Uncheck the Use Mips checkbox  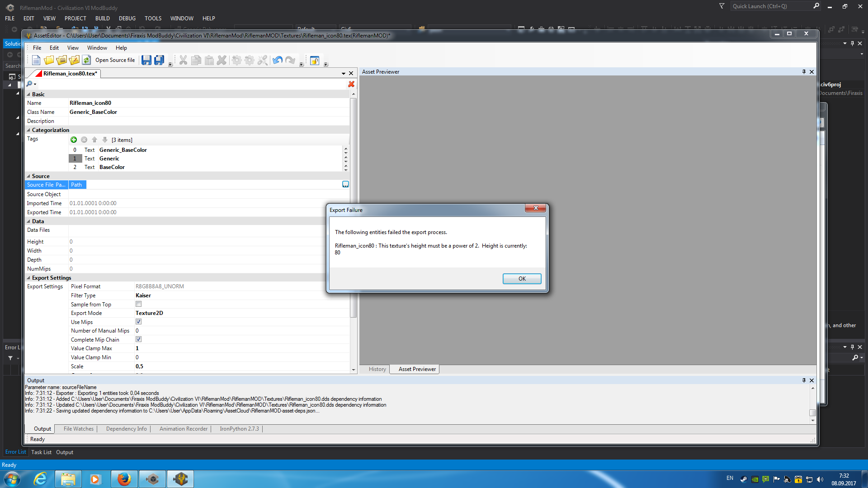click(138, 322)
